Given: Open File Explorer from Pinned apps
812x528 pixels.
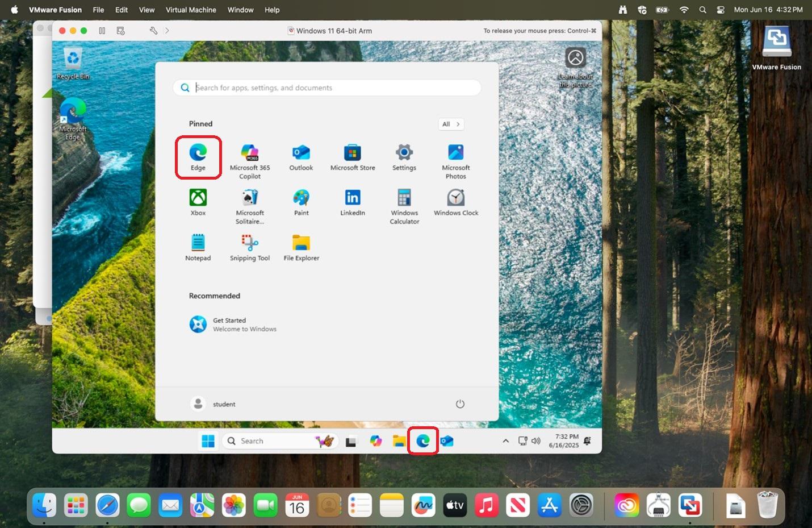Looking at the screenshot, I should click(302, 247).
